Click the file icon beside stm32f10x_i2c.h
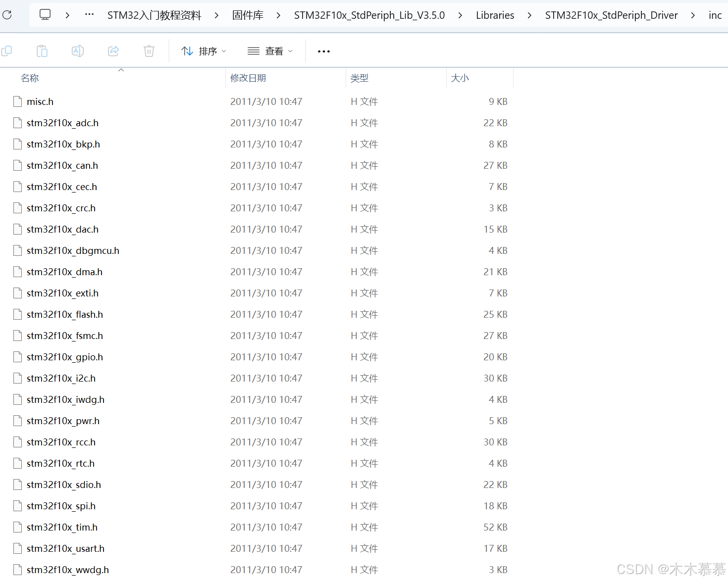728x582 pixels. click(18, 378)
